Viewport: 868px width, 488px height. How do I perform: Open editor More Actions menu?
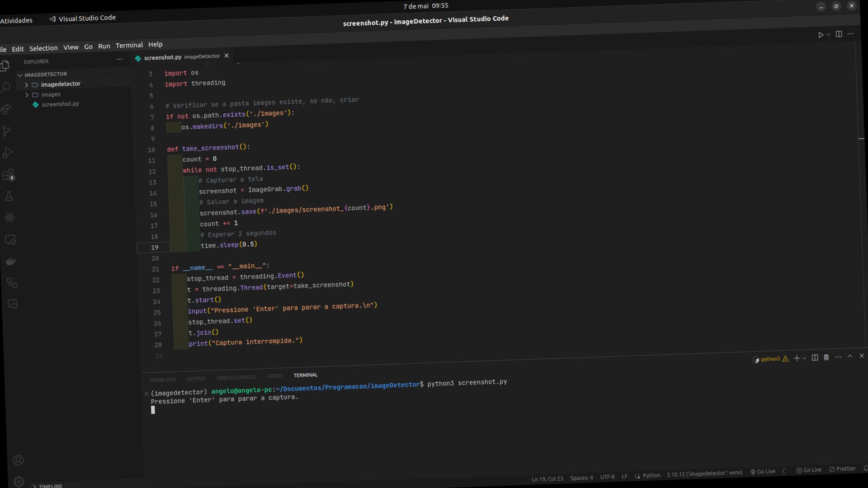coord(850,33)
